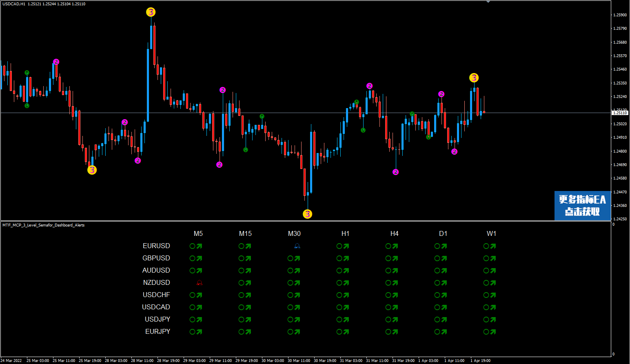Click the green up-arrow signal for USDCAD H1
The image size is (630, 364).
tap(343, 307)
